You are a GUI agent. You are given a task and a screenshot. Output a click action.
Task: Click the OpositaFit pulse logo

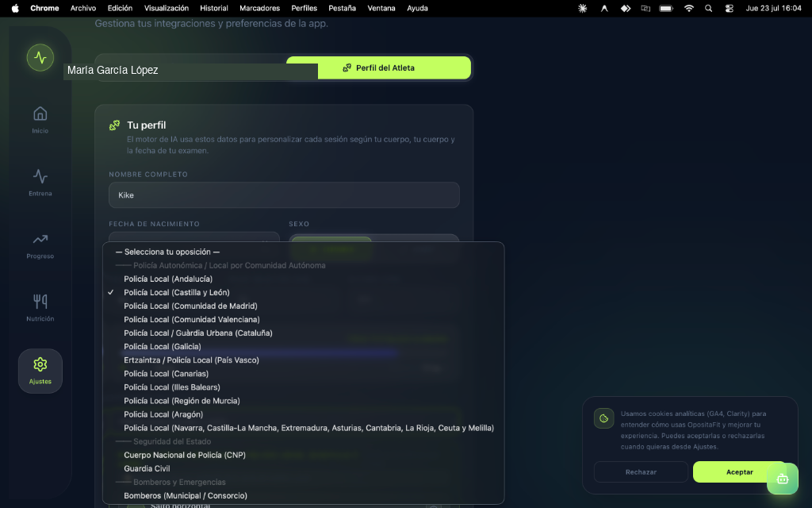40,57
